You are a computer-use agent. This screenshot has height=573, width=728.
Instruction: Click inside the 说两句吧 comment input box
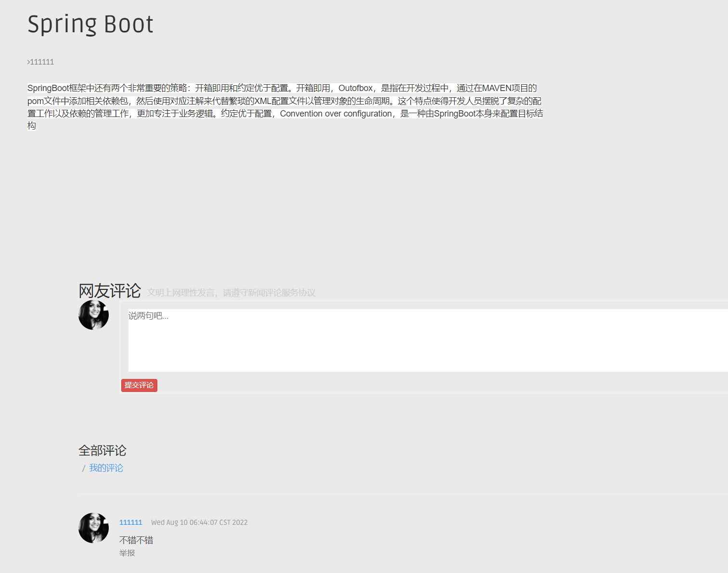(x=337, y=337)
